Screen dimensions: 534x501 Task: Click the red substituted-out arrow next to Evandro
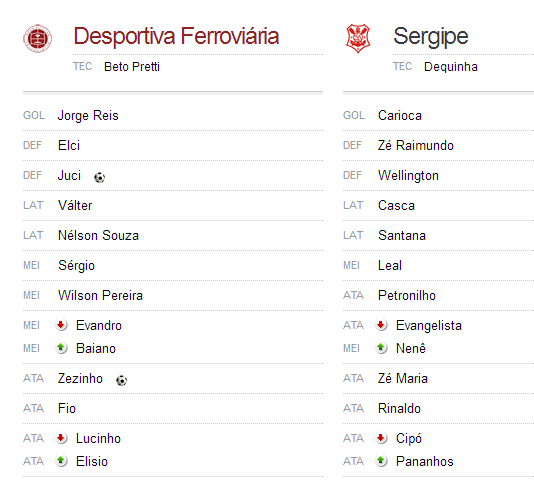61,325
